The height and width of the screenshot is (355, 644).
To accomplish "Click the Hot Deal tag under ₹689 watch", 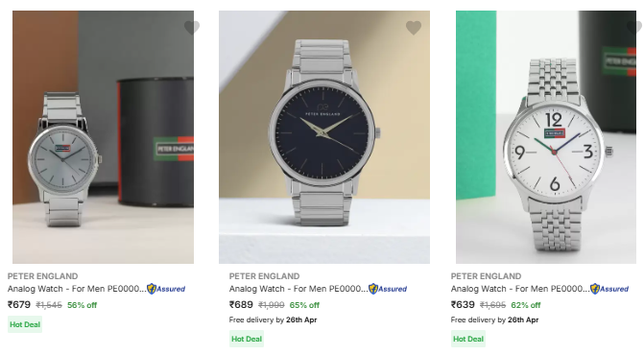I will 247,339.
